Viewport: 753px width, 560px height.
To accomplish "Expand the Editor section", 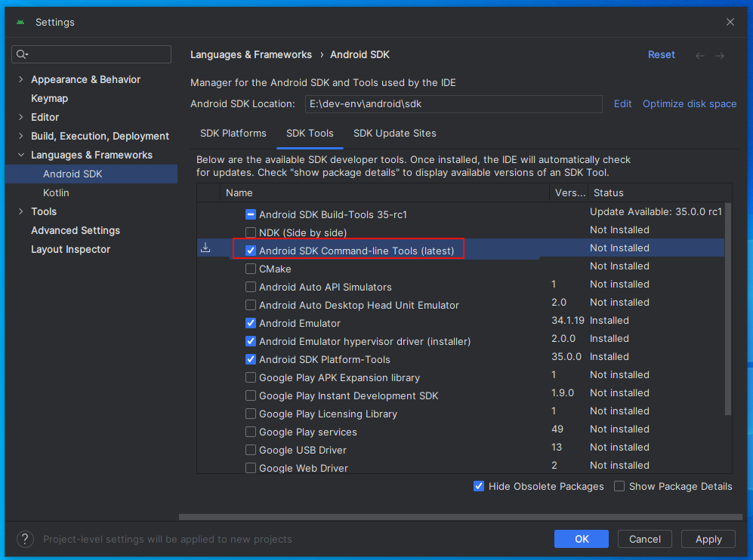I will coord(20,117).
